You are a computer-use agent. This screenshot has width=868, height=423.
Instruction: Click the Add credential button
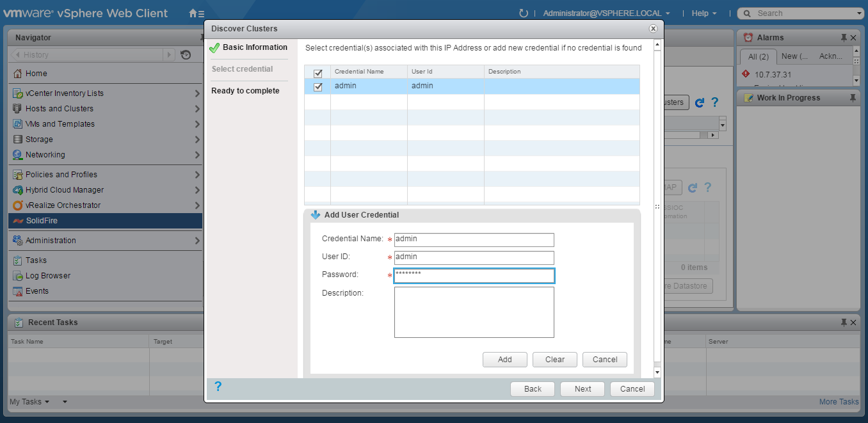pyautogui.click(x=505, y=360)
